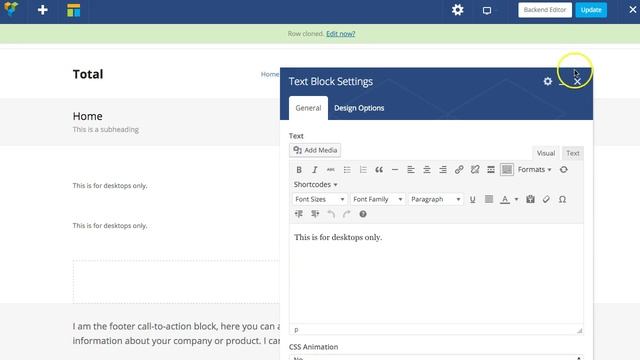Screen dimensions: 640x360
Task: Toggle italic formatting
Action: click(315, 170)
